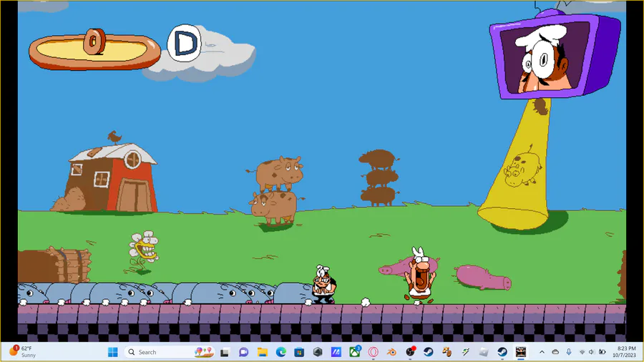
Task: Open the purple Chat app icon
Action: [x=243, y=352]
